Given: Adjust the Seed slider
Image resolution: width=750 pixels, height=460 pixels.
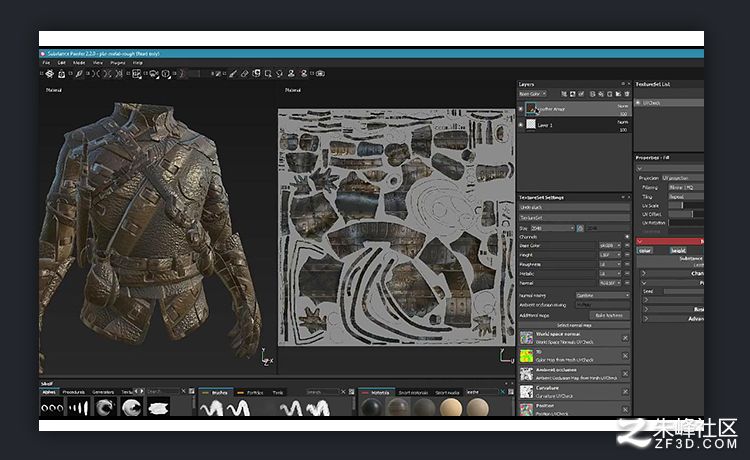Looking at the screenshot, I should pyautogui.click(x=684, y=291).
